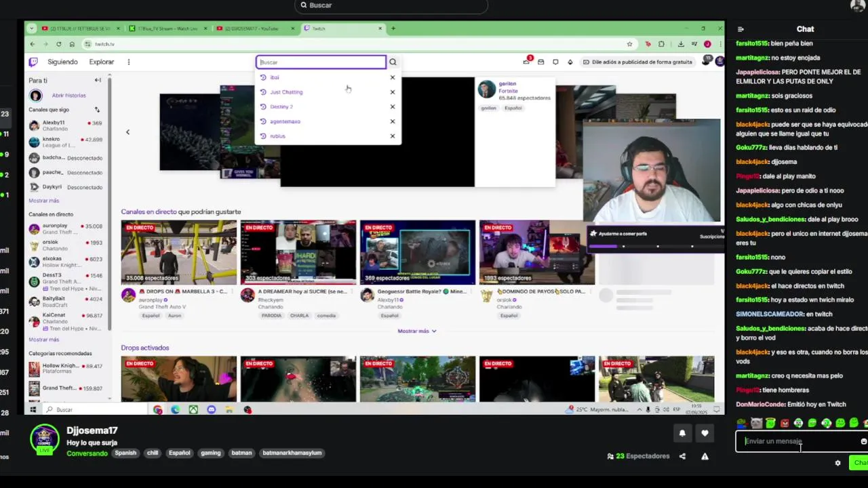The width and height of the screenshot is (868, 488).
Task: Click the green Chat send button
Action: click(859, 463)
